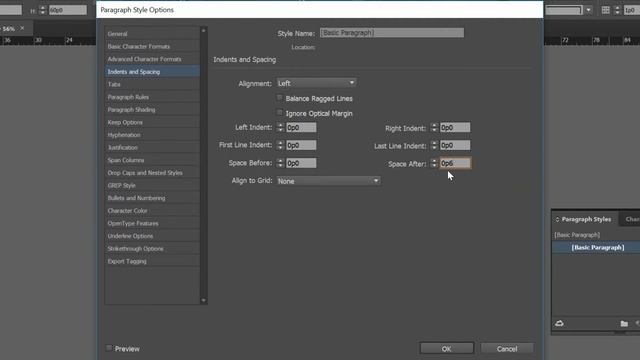
Task: Click the new style group folder icon
Action: (x=624, y=324)
